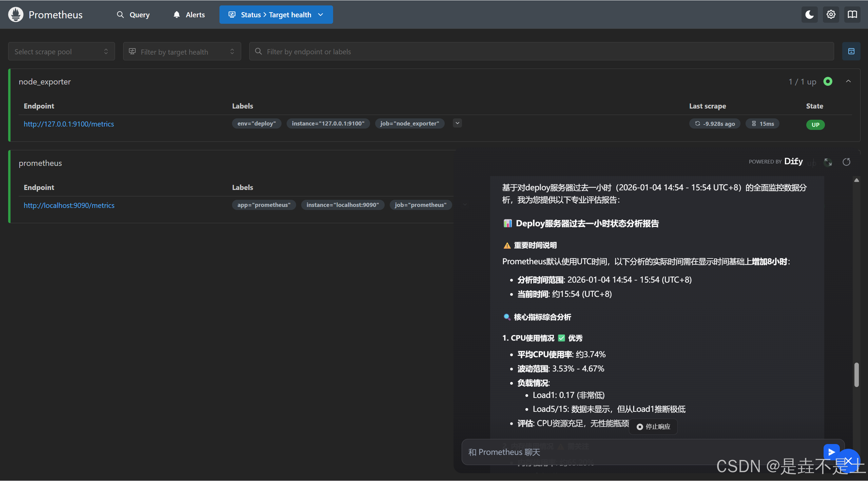868x481 pixels.
Task: Click the Dify chat expand icon
Action: [828, 162]
